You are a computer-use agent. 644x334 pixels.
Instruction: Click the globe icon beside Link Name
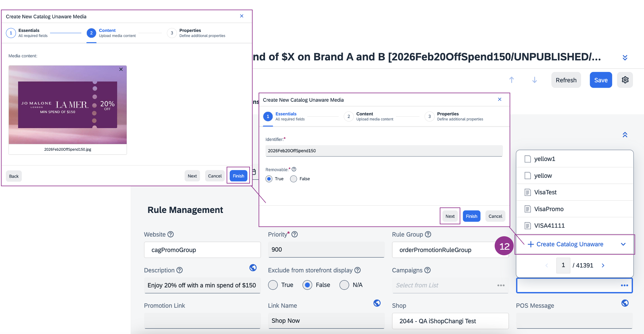coord(377,303)
